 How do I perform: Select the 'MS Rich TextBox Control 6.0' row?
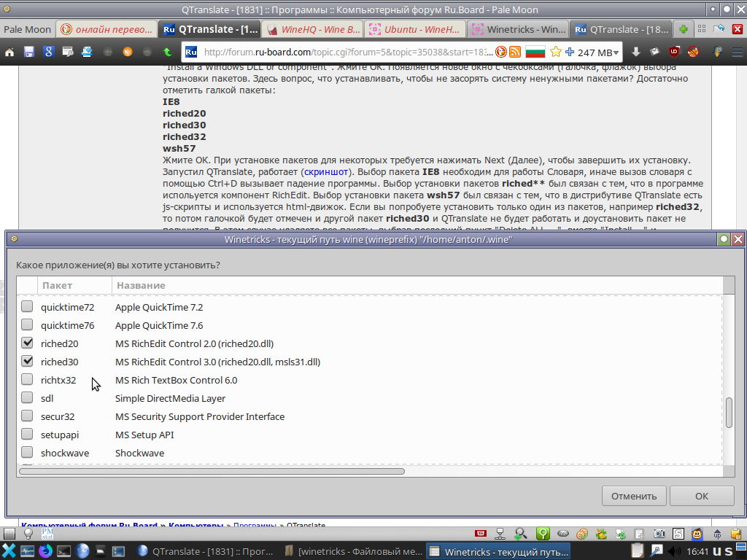pos(370,380)
